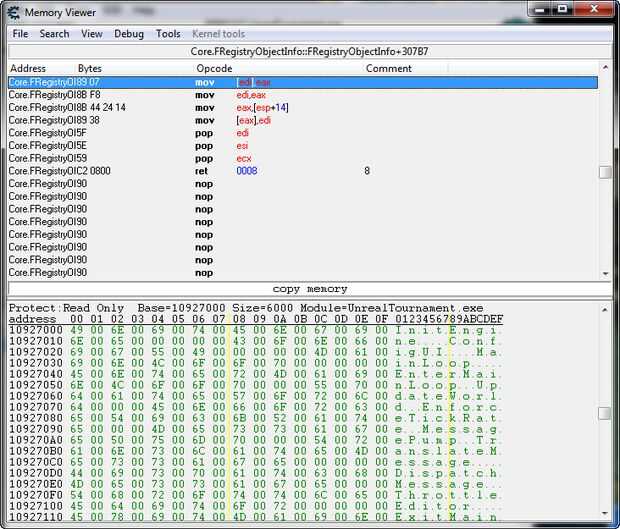
Task: Select the mov edi,eax instruction row
Action: [303, 95]
